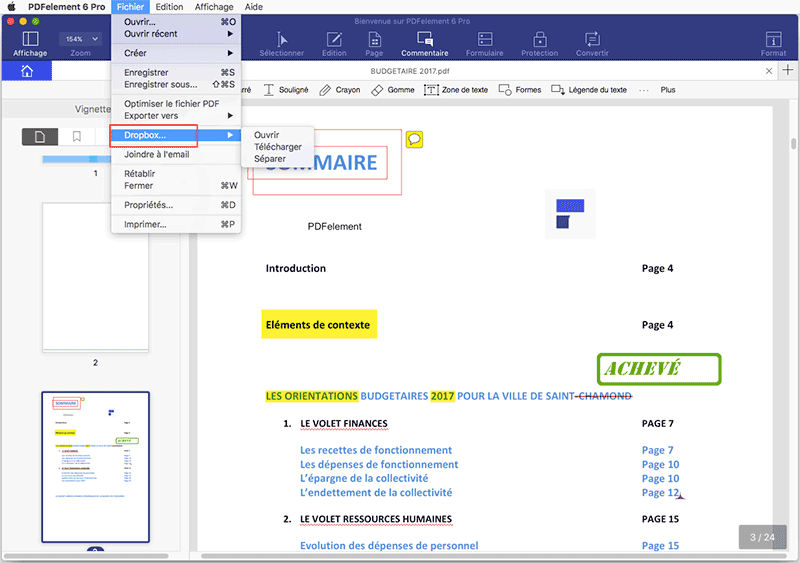The image size is (800, 563).
Task: Open link Les recettes de fonctionnement
Action: click(x=376, y=450)
